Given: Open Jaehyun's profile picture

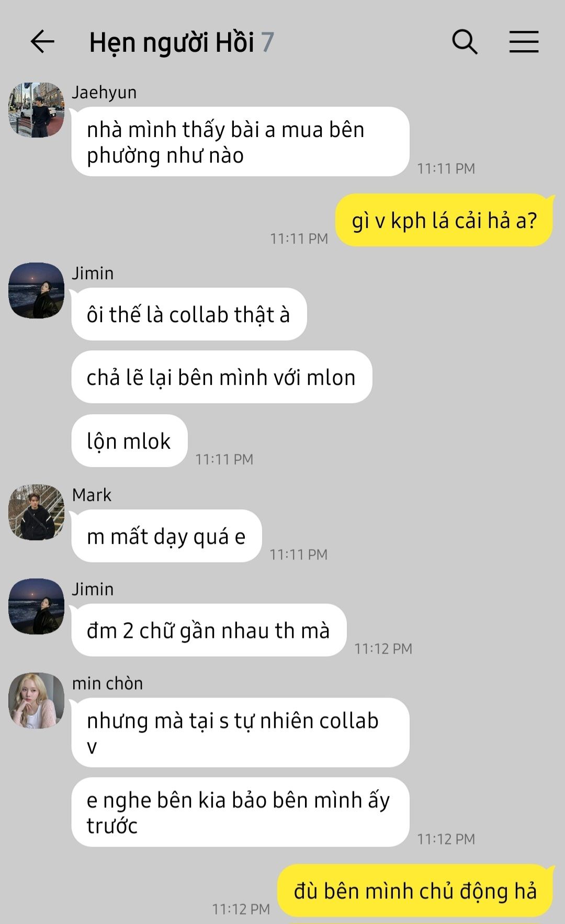Looking at the screenshot, I should click(36, 110).
